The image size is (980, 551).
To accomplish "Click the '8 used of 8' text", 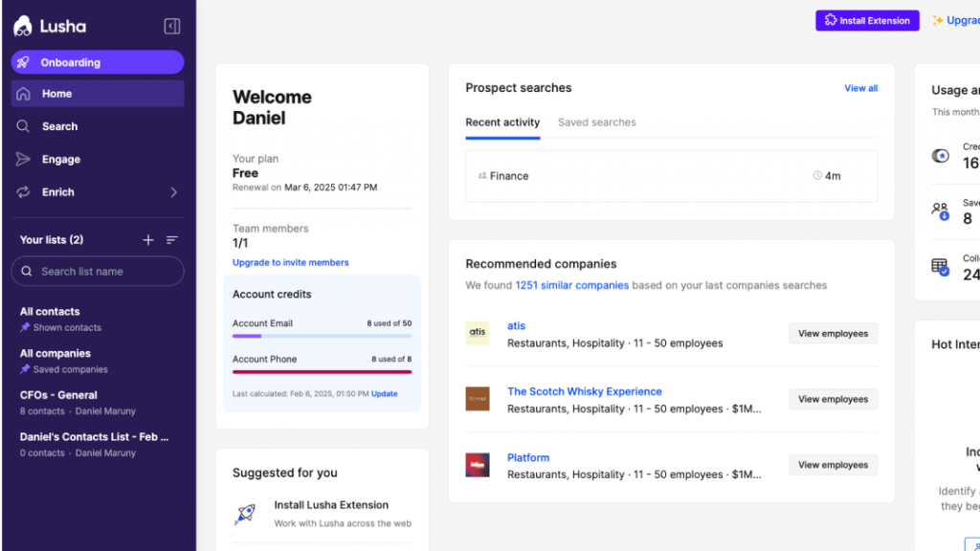I will 391,360.
